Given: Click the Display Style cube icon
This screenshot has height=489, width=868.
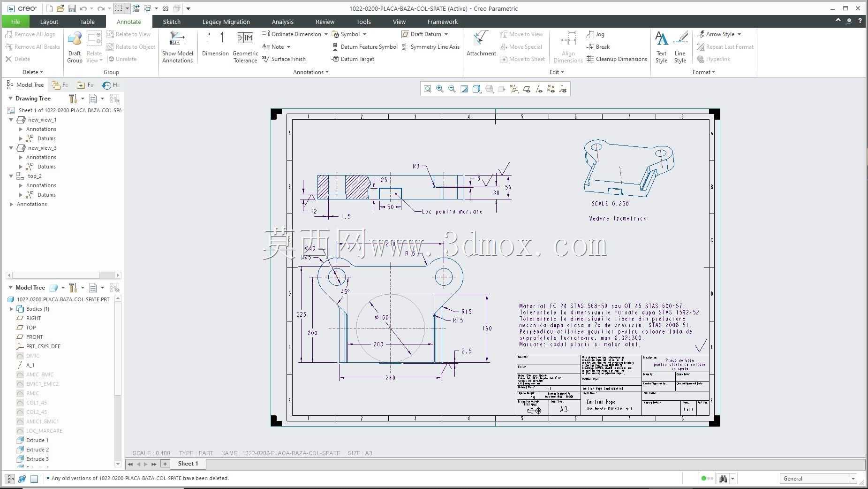Looking at the screenshot, I should pos(476,89).
